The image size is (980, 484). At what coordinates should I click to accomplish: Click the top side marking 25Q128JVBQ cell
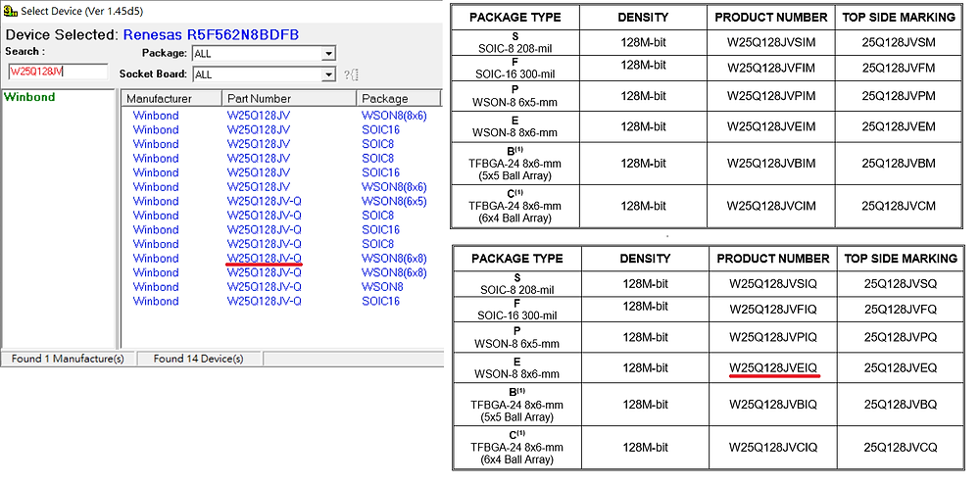tap(901, 404)
